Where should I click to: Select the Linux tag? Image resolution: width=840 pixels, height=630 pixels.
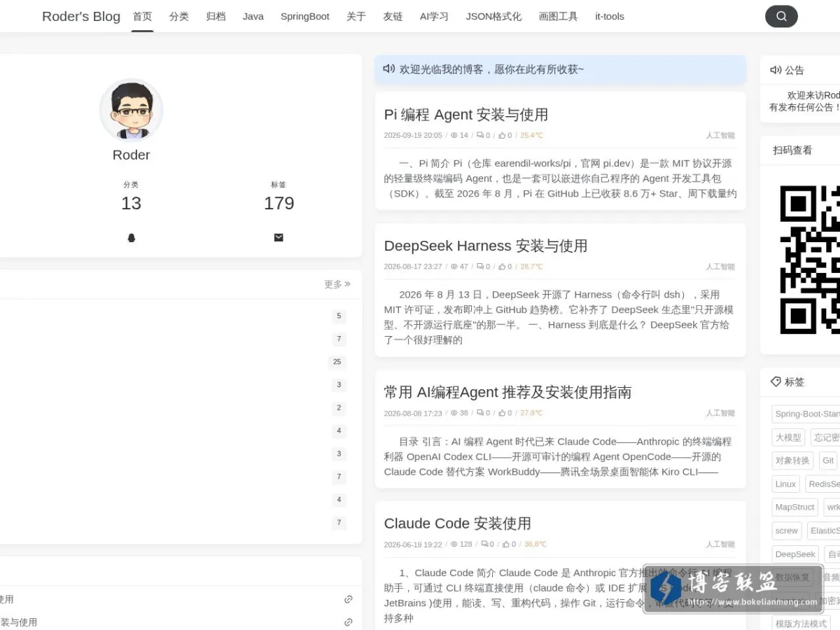(785, 484)
